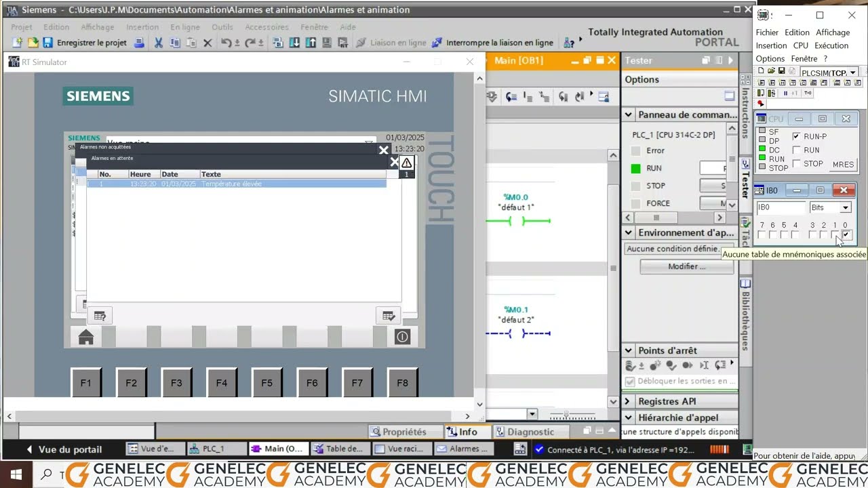Click the home icon on HMI screen
The image size is (868, 488).
(86, 337)
